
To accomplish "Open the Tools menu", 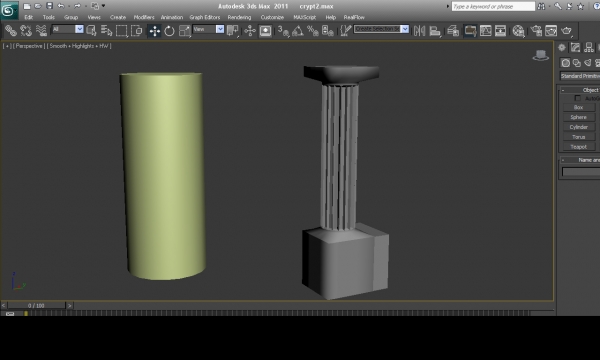I will click(x=49, y=17).
